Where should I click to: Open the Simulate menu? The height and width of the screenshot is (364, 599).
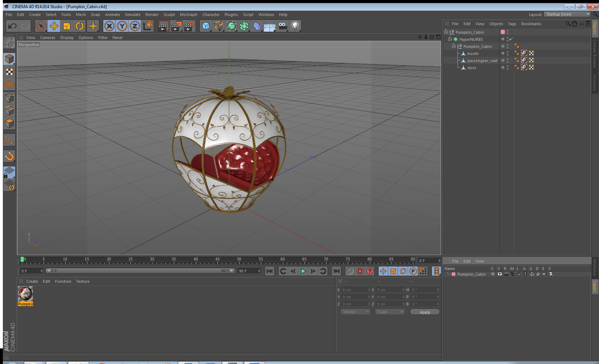(x=133, y=15)
